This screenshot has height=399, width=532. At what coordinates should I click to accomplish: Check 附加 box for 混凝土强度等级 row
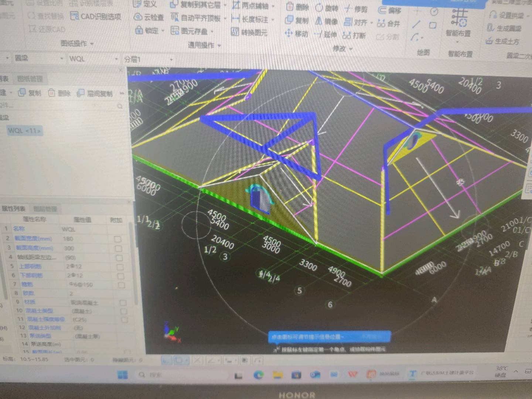pyautogui.click(x=125, y=320)
